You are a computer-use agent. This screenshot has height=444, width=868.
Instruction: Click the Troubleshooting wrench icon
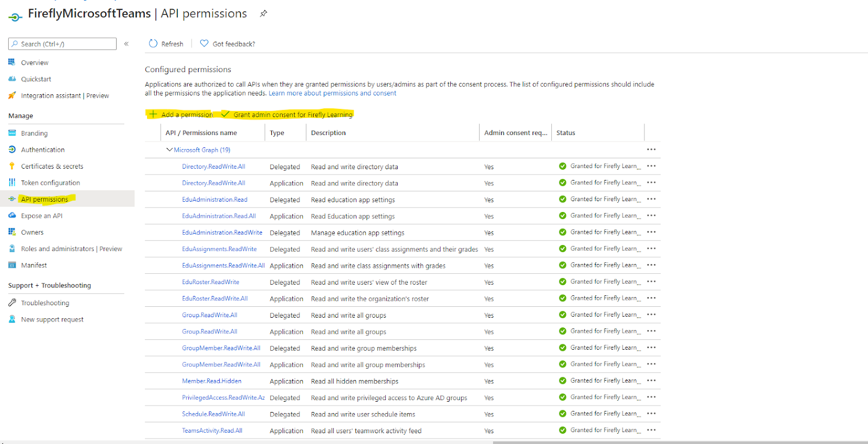tap(12, 303)
